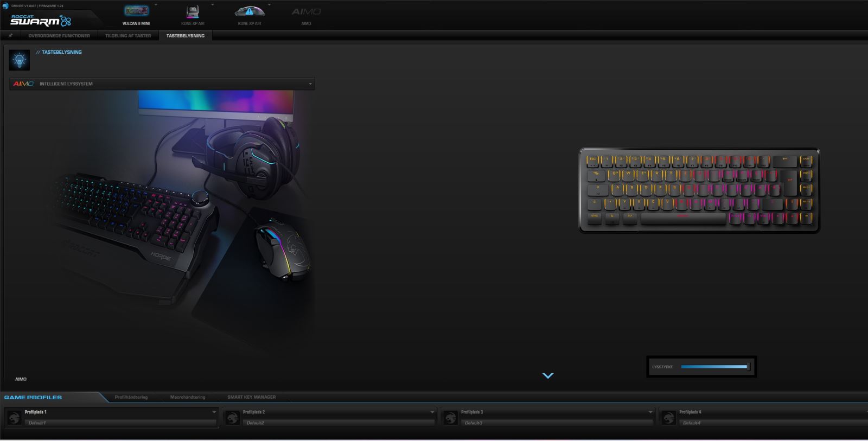This screenshot has height=441, width=868.
Task: Click the X key on keyboard preview
Action: [x=639, y=204]
